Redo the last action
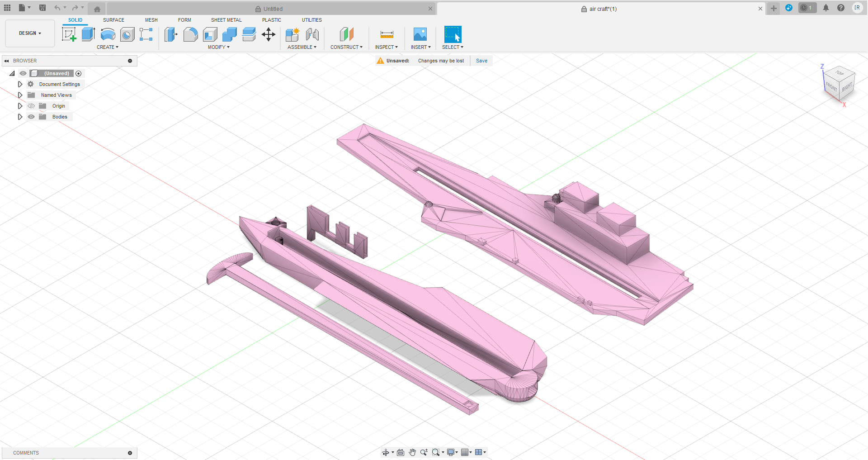Screen dimensions: 868x460 click(x=75, y=8)
